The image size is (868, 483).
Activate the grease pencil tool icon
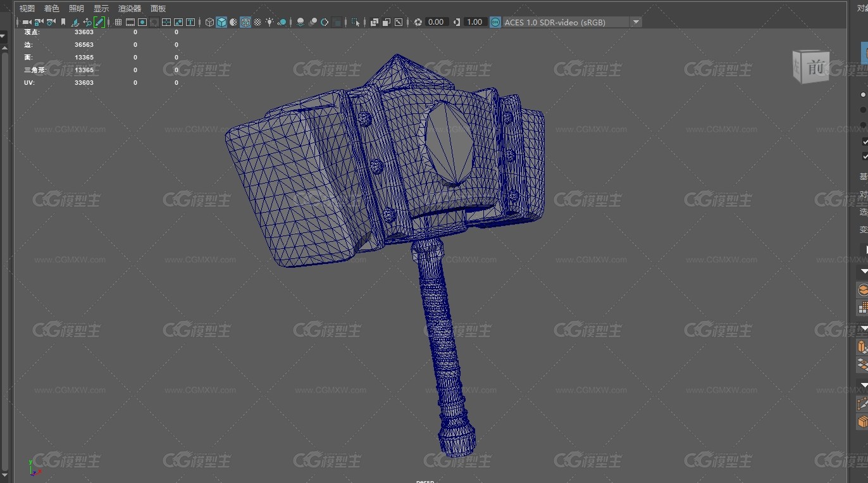[x=99, y=22]
